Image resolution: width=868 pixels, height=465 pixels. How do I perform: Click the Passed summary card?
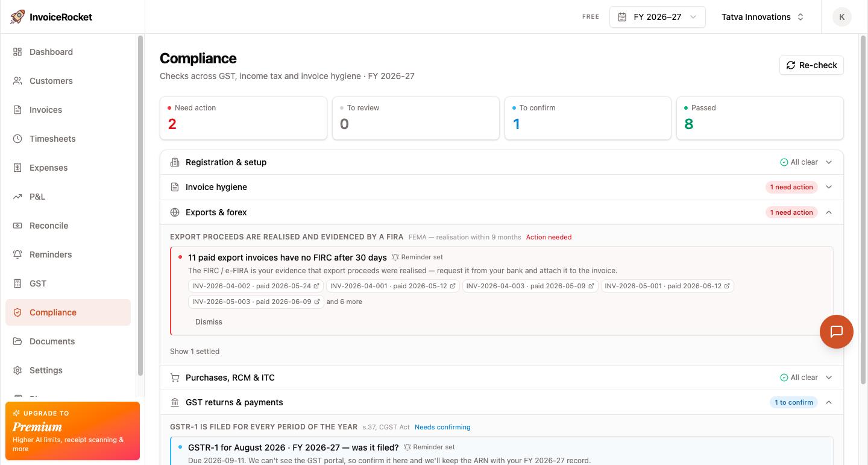[760, 118]
